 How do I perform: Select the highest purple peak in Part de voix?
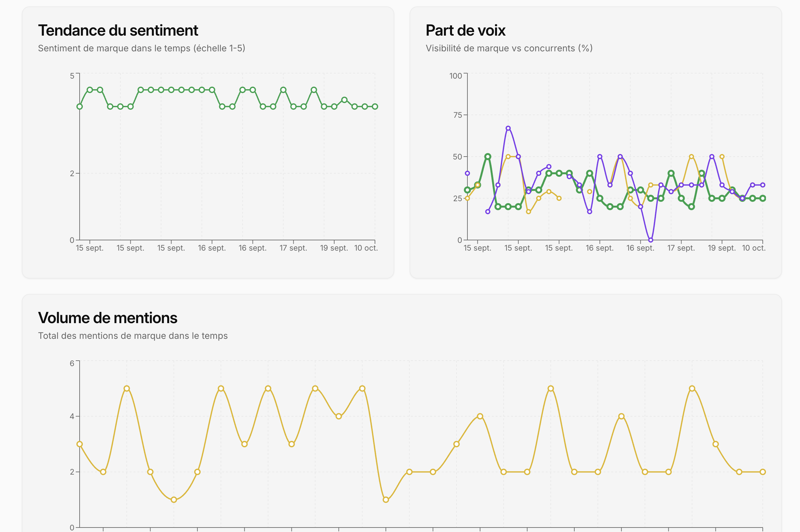508,129
